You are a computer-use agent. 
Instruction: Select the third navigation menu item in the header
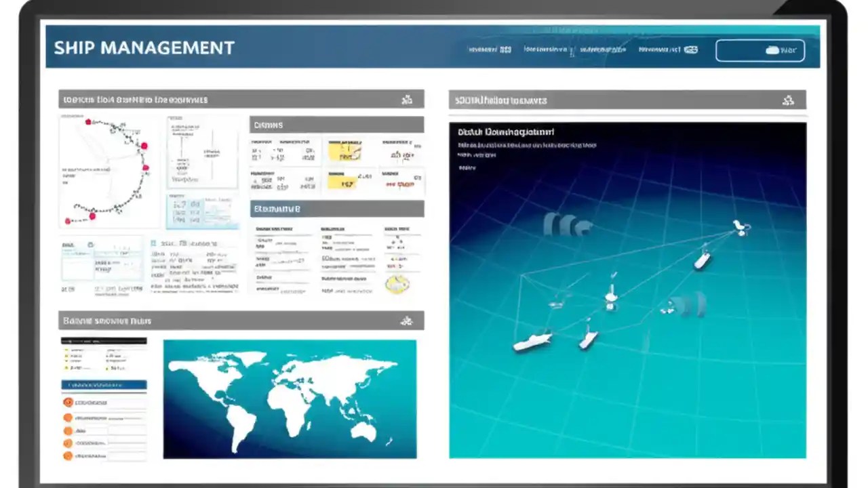coord(604,49)
